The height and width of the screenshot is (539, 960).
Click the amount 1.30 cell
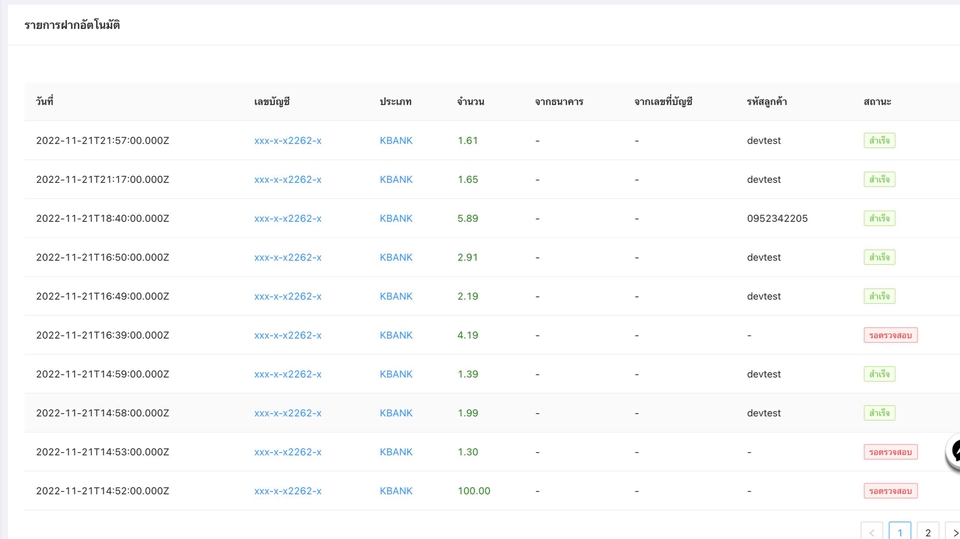pyautogui.click(x=468, y=452)
